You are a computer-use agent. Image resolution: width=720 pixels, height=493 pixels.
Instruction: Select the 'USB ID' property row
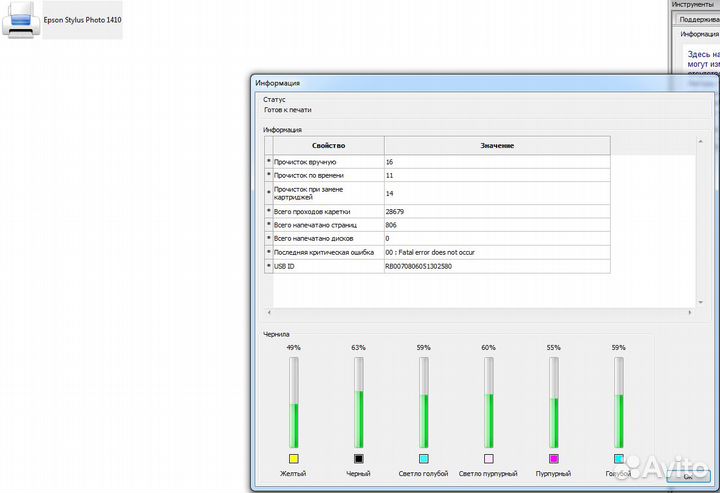click(x=437, y=266)
